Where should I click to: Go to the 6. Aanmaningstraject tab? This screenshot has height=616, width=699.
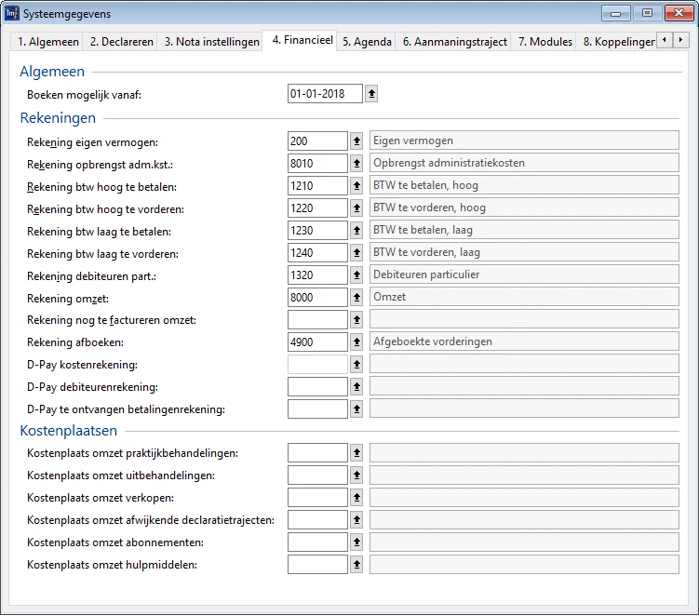[454, 42]
